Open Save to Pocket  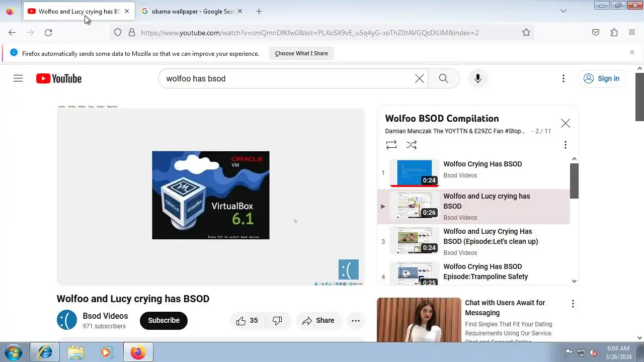596,33
